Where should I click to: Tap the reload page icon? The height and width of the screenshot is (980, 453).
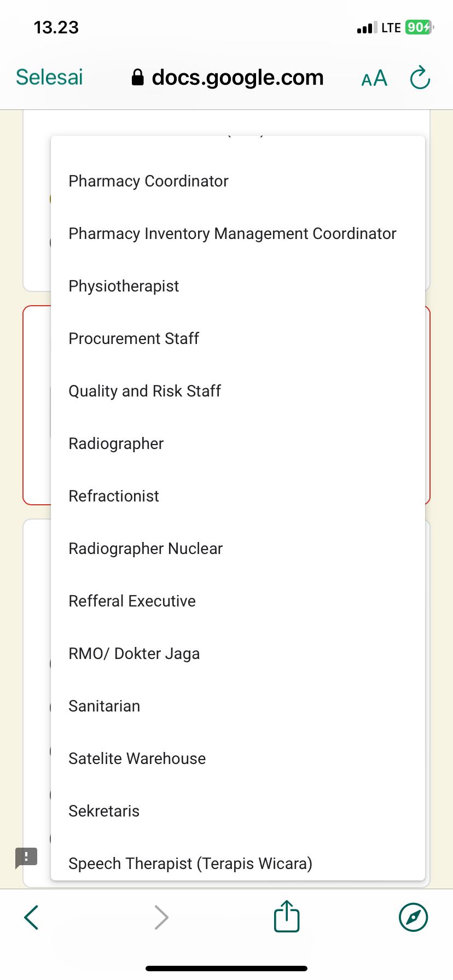pyautogui.click(x=420, y=78)
